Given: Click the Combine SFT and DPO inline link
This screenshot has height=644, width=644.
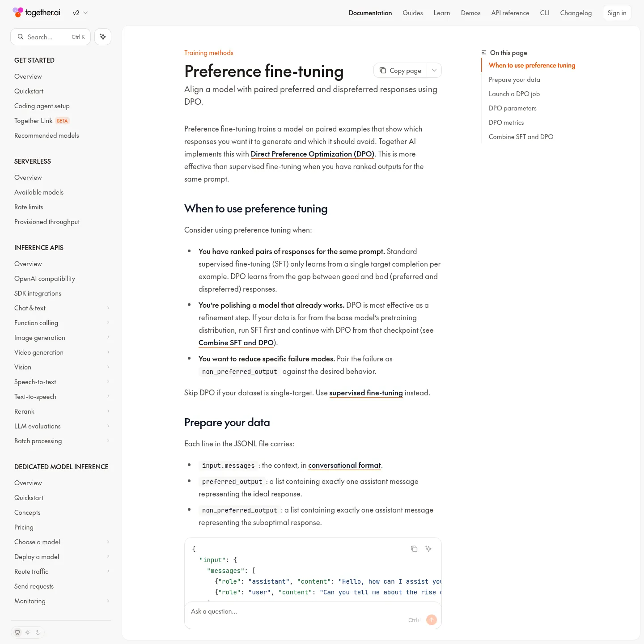Looking at the screenshot, I should [236, 343].
